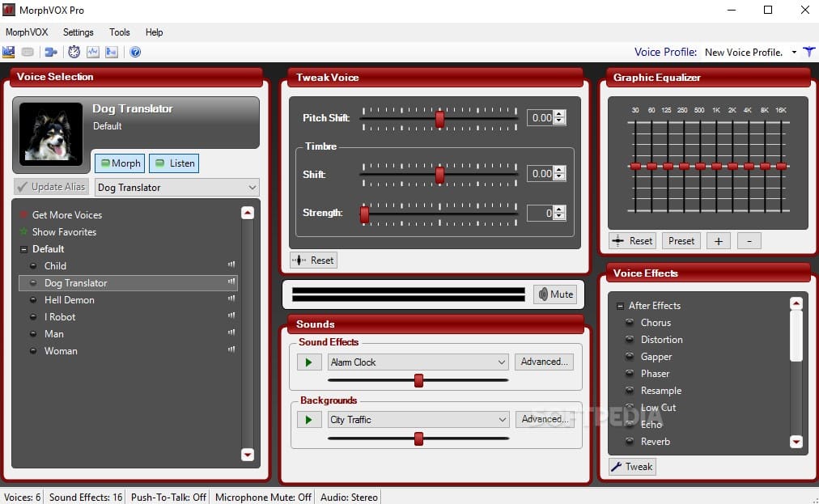Click the Pitch Shift value field

tap(541, 117)
